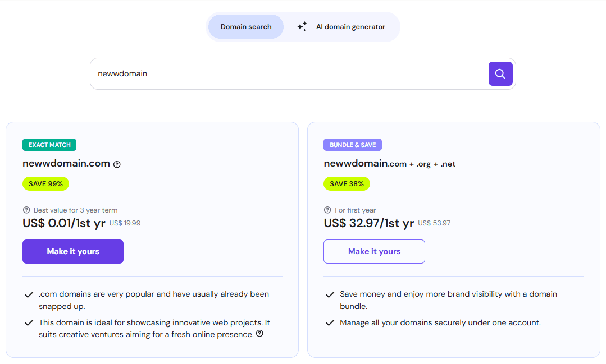Click the purple magnifying glass search icon

pyautogui.click(x=500, y=73)
